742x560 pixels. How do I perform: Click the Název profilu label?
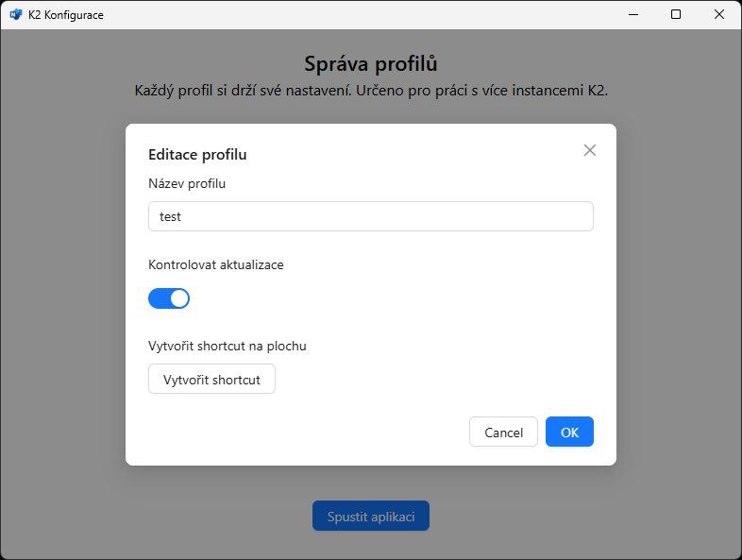pyautogui.click(x=187, y=183)
